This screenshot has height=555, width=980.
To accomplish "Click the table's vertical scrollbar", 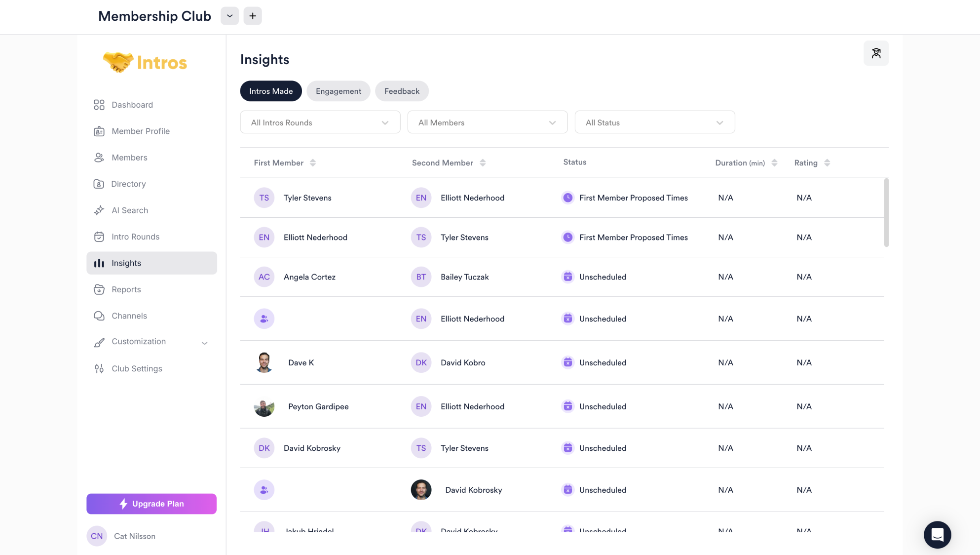I will pyautogui.click(x=886, y=212).
